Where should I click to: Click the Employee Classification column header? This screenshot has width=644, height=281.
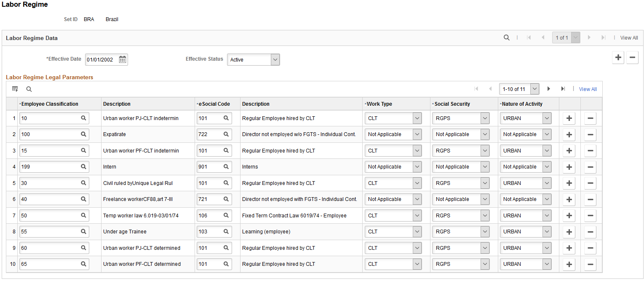[x=49, y=104]
